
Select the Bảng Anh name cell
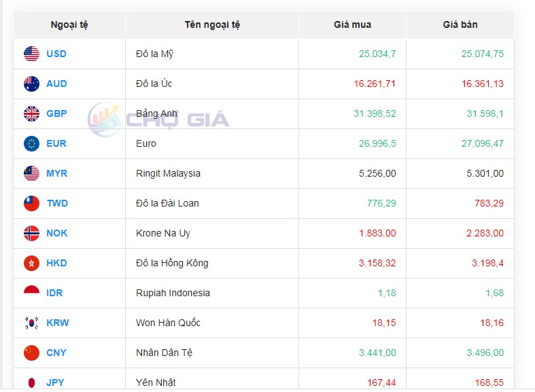212,113
